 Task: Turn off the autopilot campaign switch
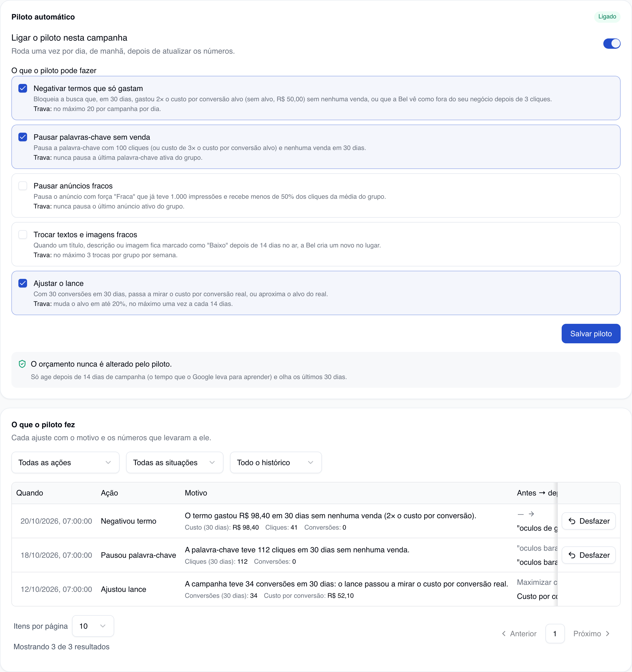pos(611,44)
